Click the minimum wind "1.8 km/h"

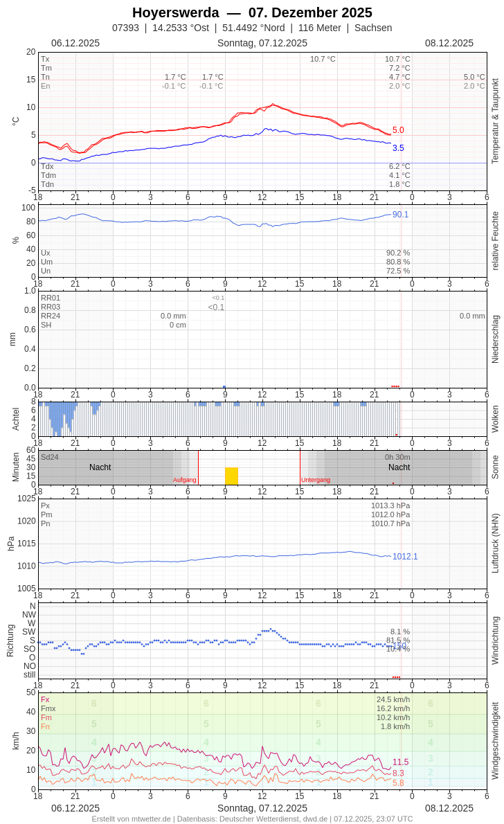[x=395, y=727]
